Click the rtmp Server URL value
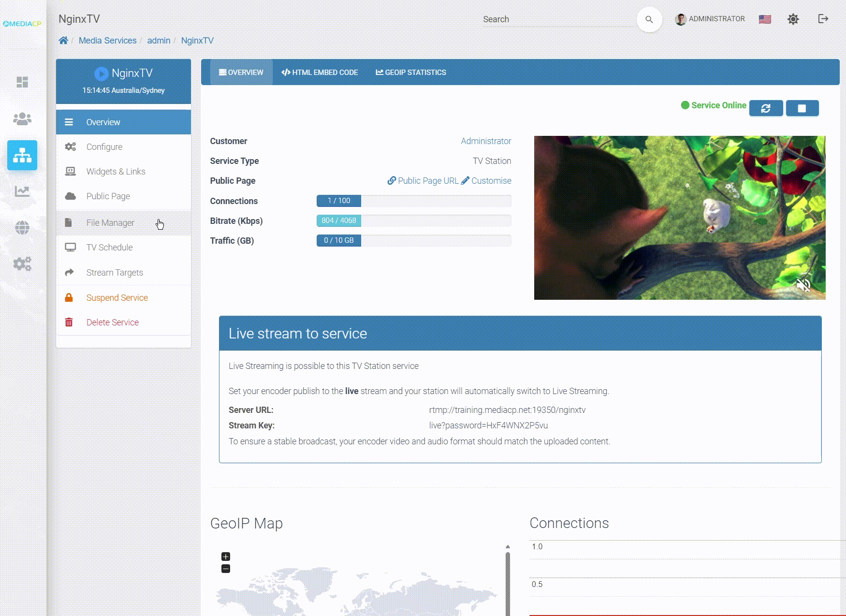Screen dimensions: 846x616 coord(507,410)
